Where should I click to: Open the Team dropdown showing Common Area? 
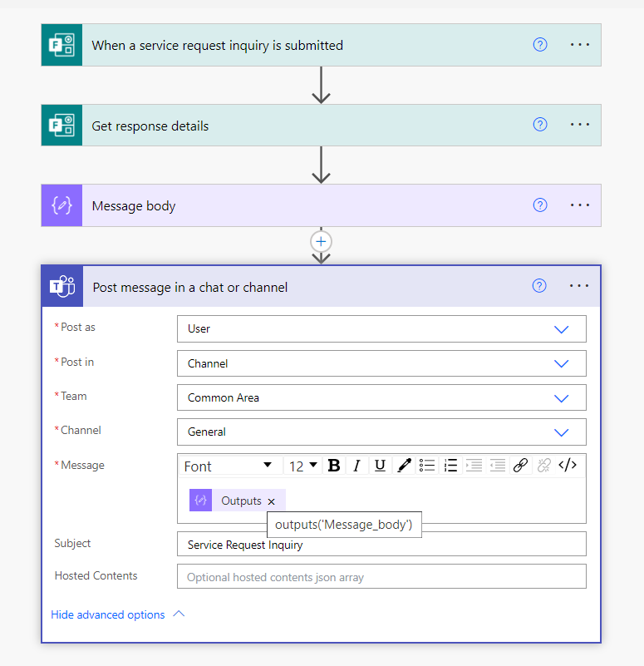click(561, 398)
